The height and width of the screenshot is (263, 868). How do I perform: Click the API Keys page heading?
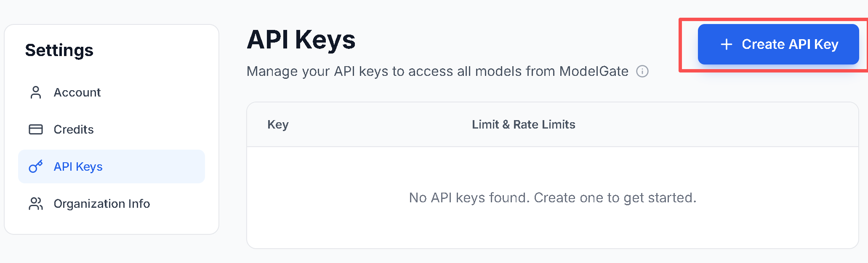pyautogui.click(x=301, y=39)
